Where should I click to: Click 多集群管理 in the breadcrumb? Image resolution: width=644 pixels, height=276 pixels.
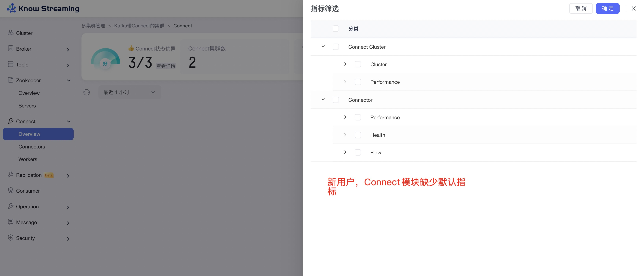[x=93, y=26]
